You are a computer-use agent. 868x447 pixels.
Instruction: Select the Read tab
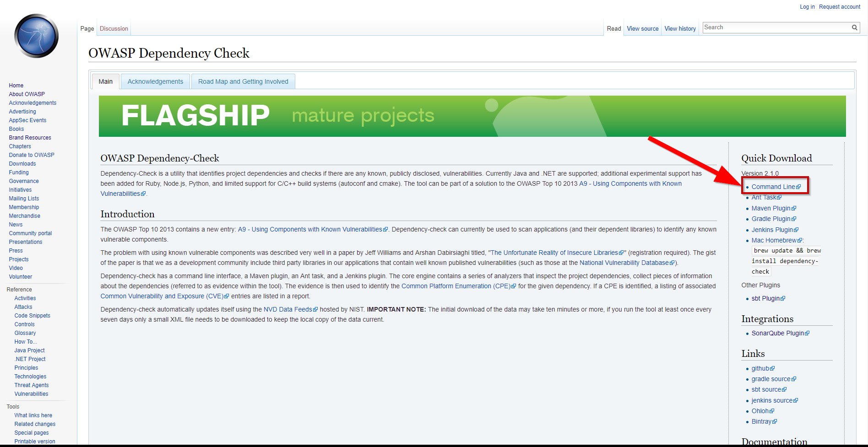[614, 28]
